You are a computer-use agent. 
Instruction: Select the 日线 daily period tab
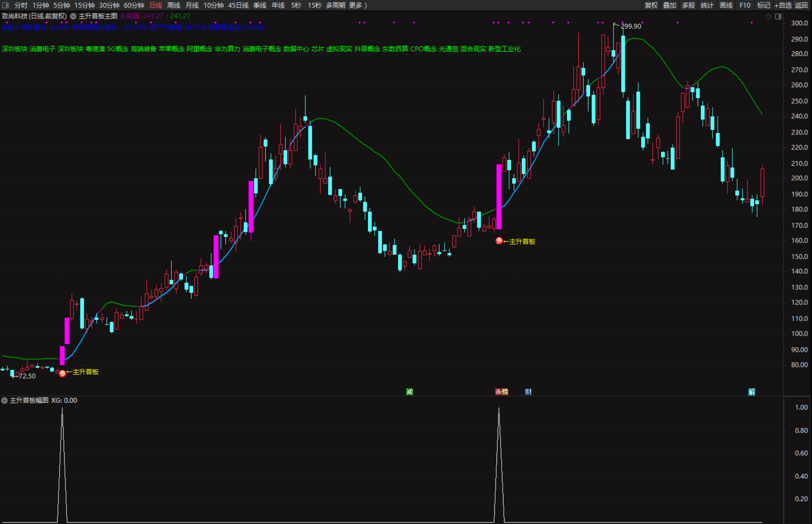coord(156,5)
